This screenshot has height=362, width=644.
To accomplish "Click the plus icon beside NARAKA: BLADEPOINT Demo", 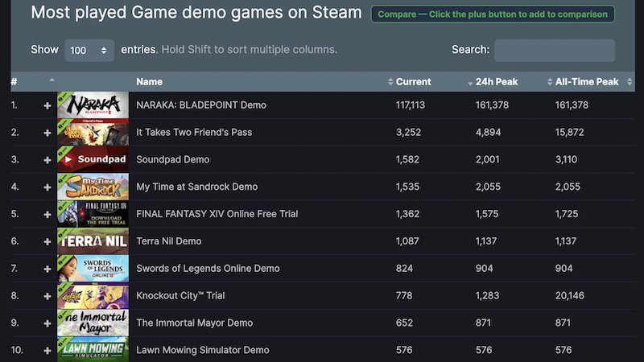I will (x=47, y=105).
